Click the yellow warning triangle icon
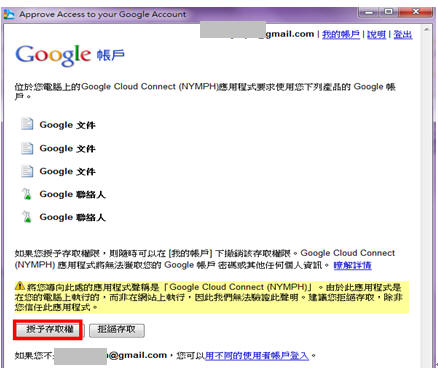The image size is (438, 373). [20, 286]
